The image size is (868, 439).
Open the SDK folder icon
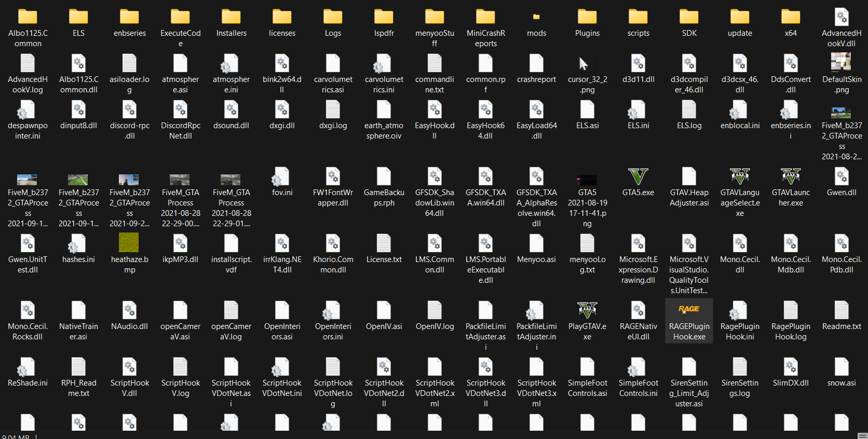coord(689,17)
